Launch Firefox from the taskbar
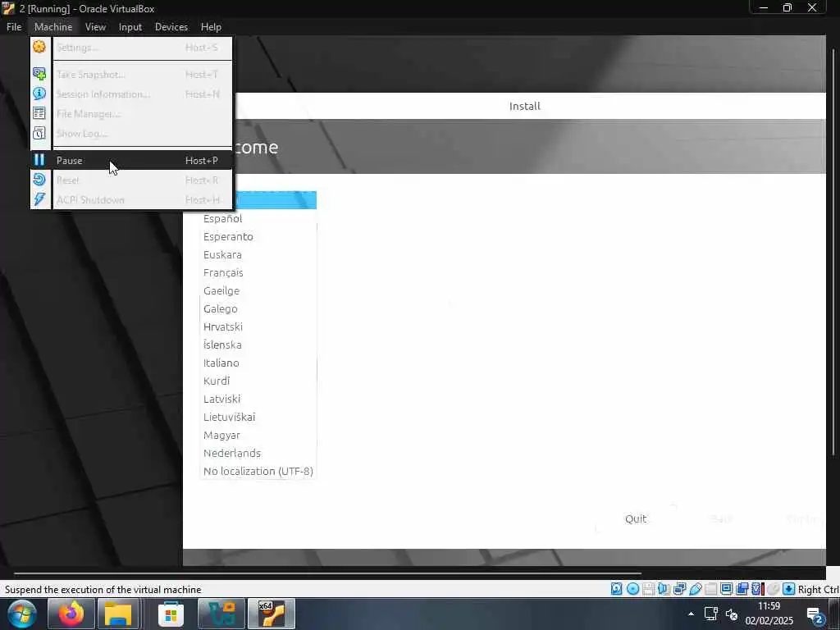840x630 pixels. point(71,614)
